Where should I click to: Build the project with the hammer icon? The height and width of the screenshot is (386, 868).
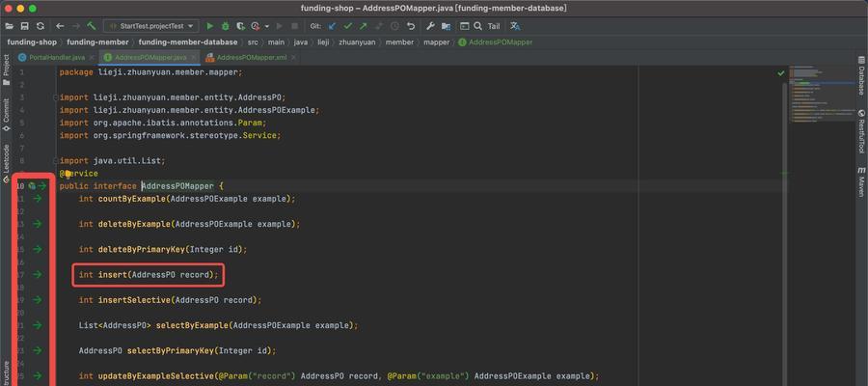[92, 26]
